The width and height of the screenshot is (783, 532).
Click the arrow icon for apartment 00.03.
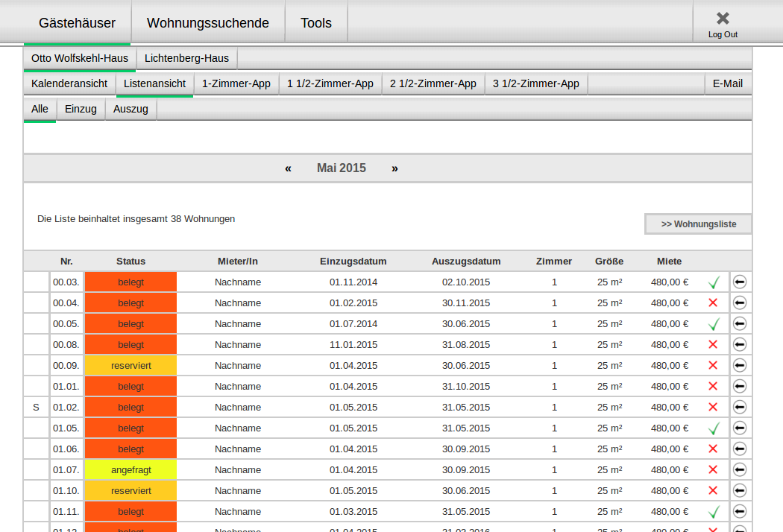point(740,282)
